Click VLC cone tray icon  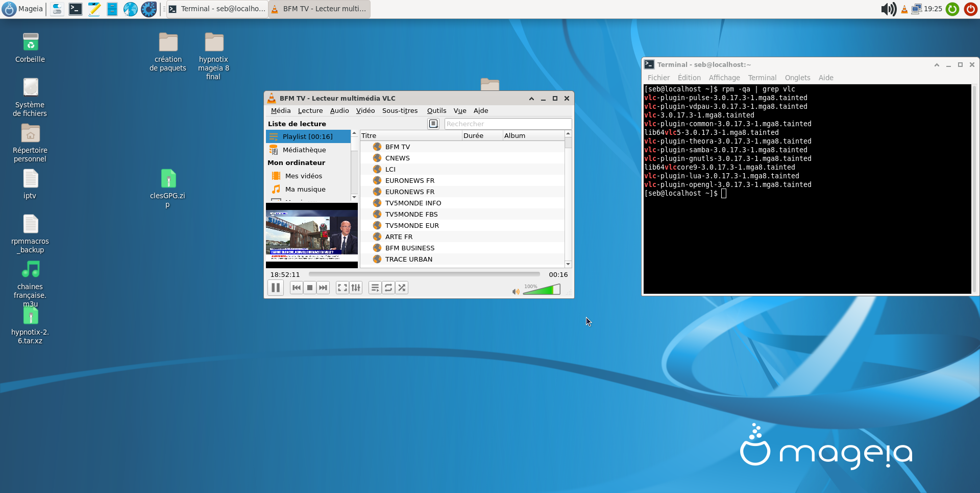point(904,9)
